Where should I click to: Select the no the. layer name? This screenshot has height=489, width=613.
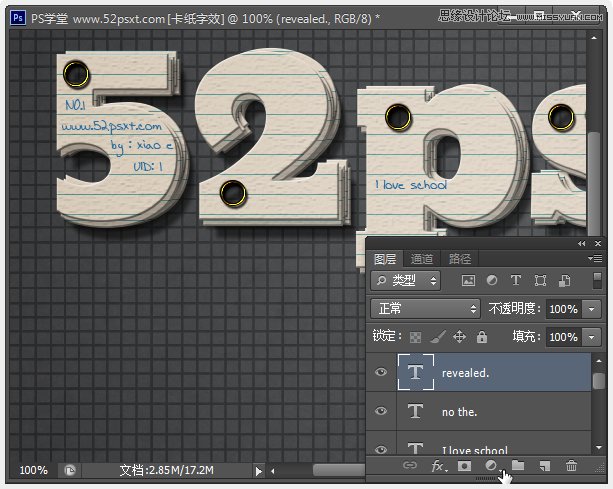pyautogui.click(x=459, y=412)
